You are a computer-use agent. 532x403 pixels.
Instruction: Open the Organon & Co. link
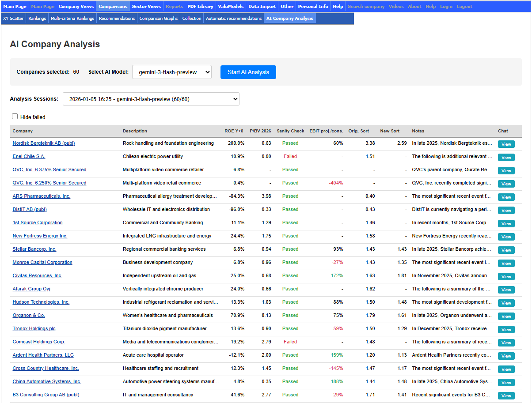tap(29, 315)
